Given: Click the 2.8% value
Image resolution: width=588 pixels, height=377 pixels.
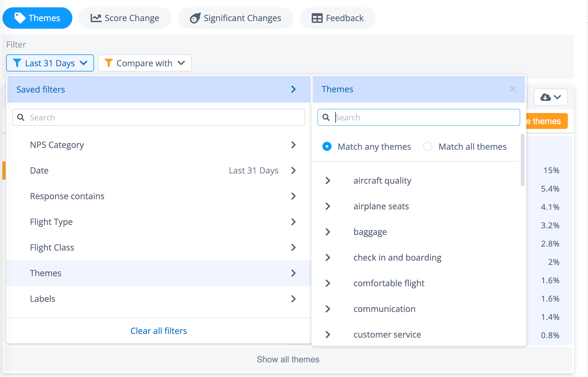Looking at the screenshot, I should click(550, 244).
